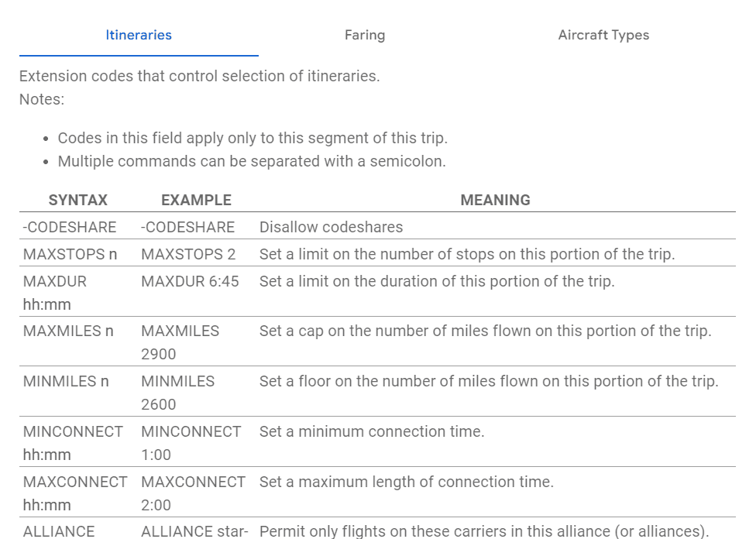The image size is (756, 539).
Task: Select the Itineraries tab
Action: (139, 35)
